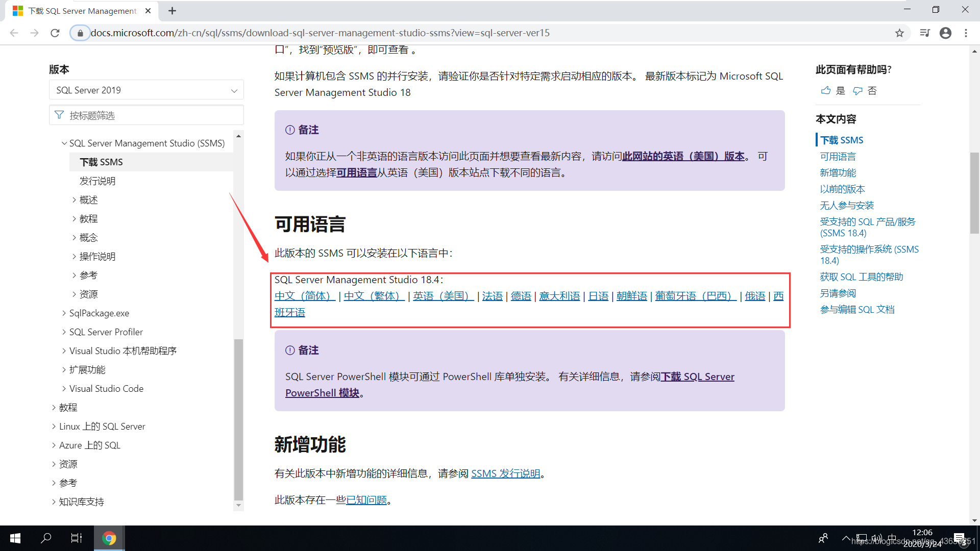
Task: Click the browser forward arrow
Action: [35, 33]
